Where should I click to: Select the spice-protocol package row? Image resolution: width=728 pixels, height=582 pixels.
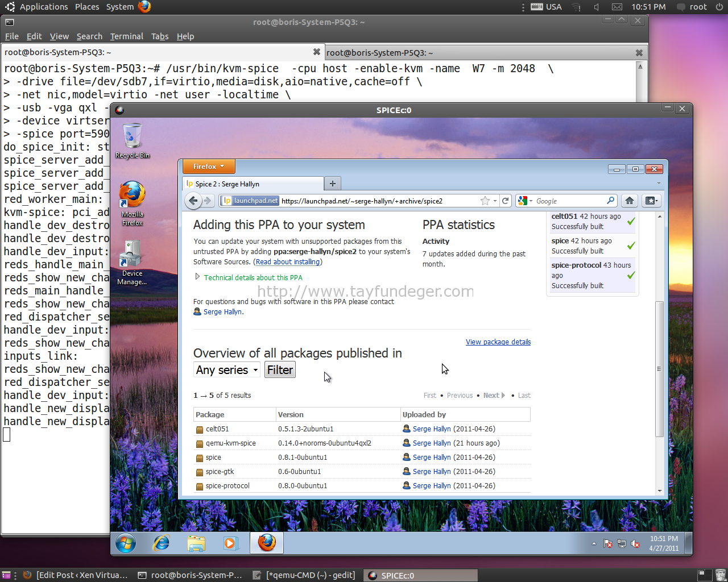[x=362, y=486]
